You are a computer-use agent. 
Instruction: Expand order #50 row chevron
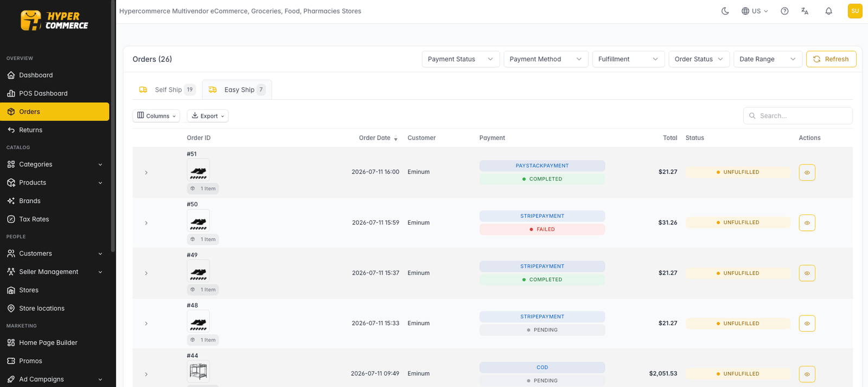[146, 223]
